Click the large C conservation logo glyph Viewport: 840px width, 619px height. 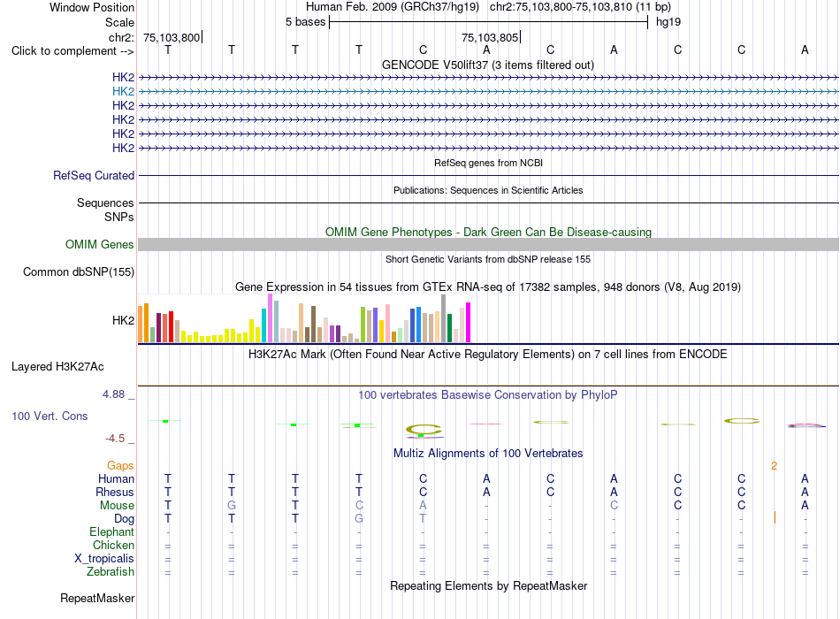pos(424,431)
